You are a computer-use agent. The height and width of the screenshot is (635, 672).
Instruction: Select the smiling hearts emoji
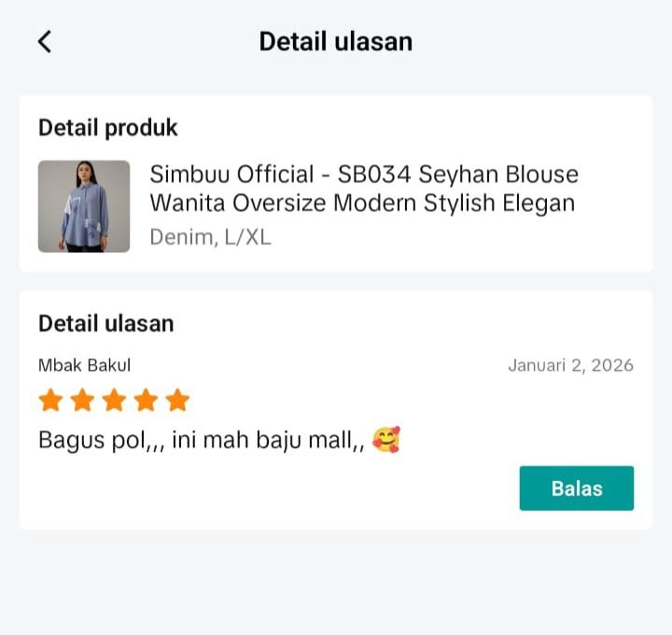coord(386,440)
